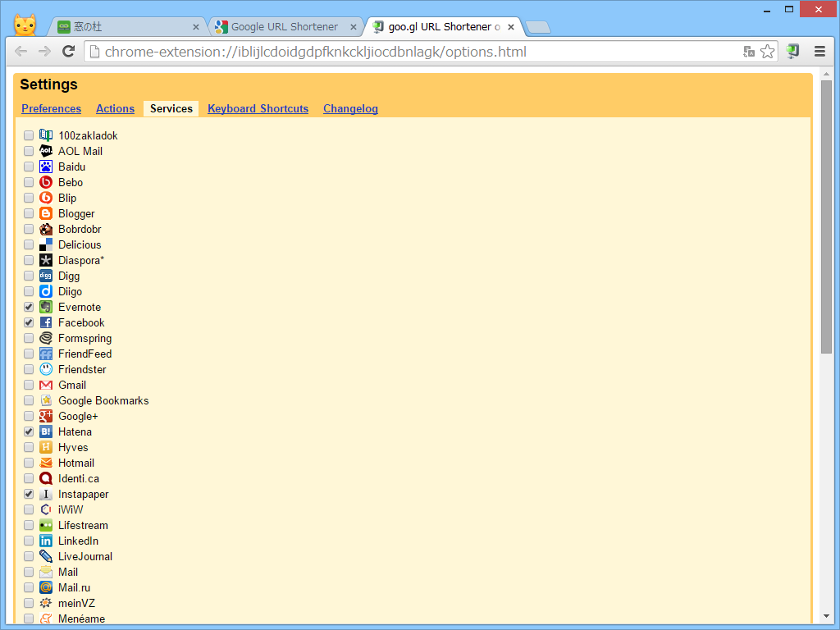Click the scrollbar down arrow

tap(826, 616)
